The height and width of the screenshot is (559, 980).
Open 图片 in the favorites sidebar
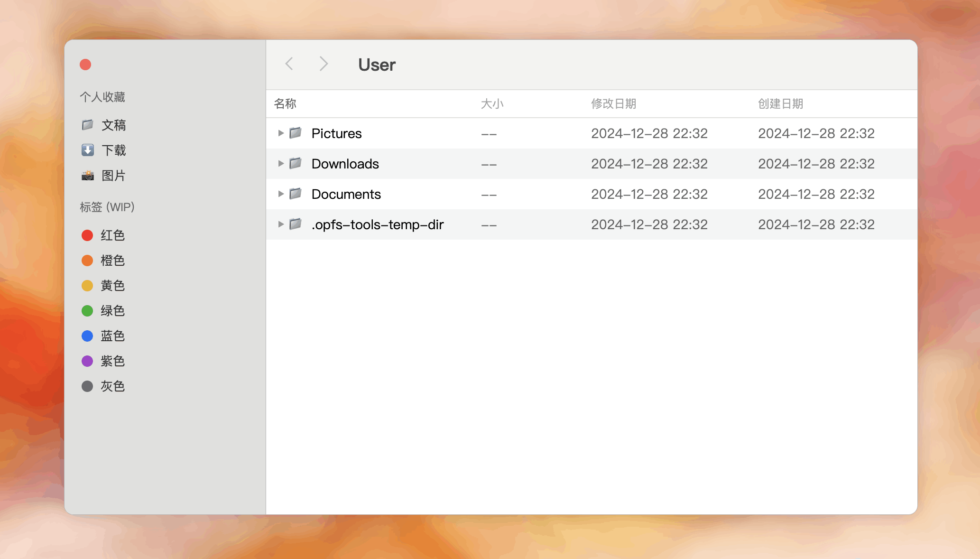tap(114, 176)
